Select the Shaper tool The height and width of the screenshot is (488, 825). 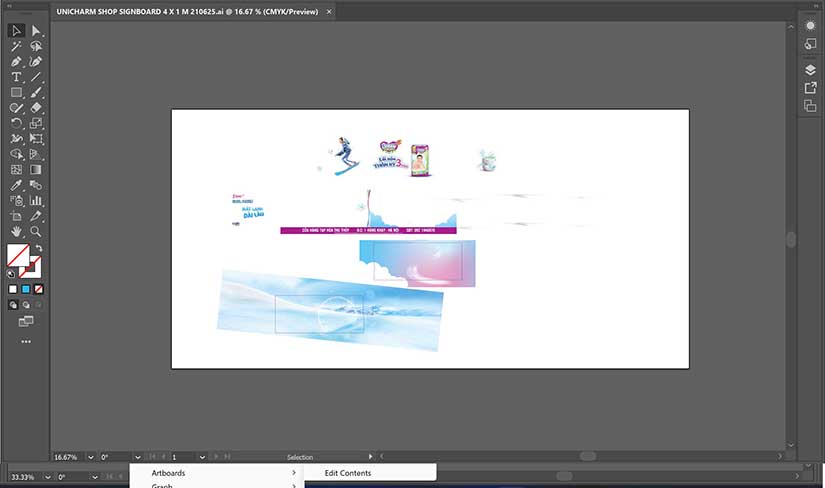tap(16, 108)
